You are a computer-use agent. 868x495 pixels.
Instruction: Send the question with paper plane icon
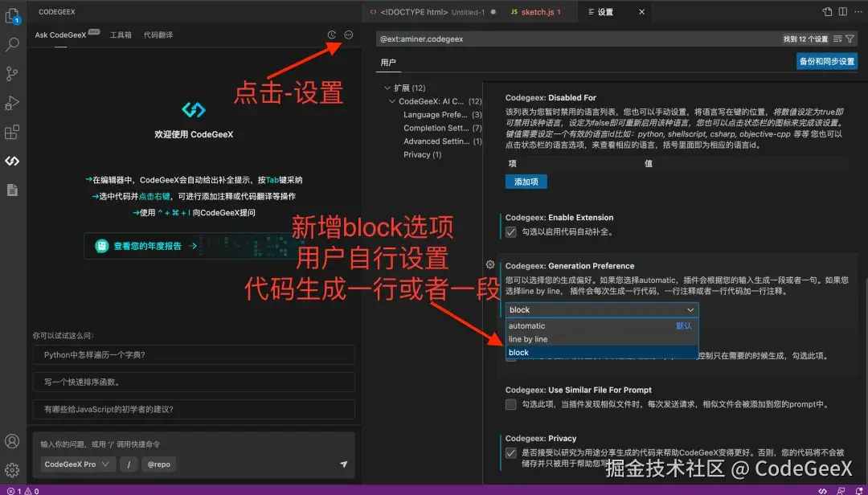(x=344, y=464)
